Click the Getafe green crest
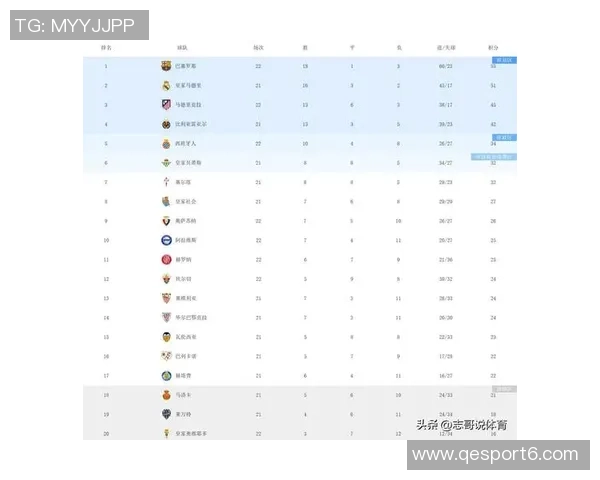 166,375
